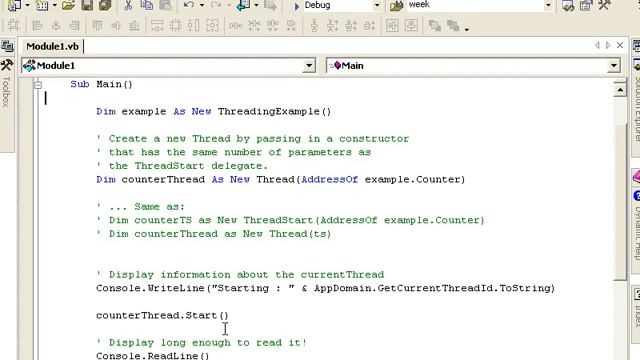
Task: Click the Find in Files icon
Action: click(396, 5)
